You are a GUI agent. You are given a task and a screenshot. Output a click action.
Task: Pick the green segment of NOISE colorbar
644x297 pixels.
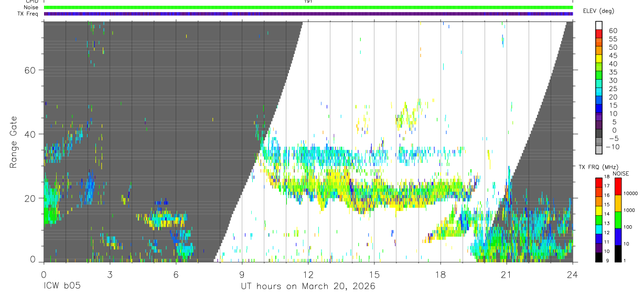pos(618,219)
